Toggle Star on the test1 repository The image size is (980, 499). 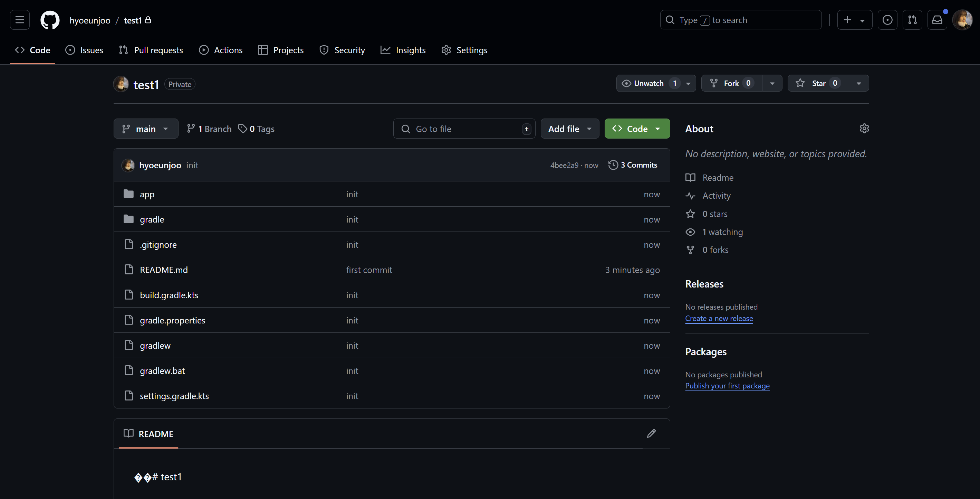(818, 83)
